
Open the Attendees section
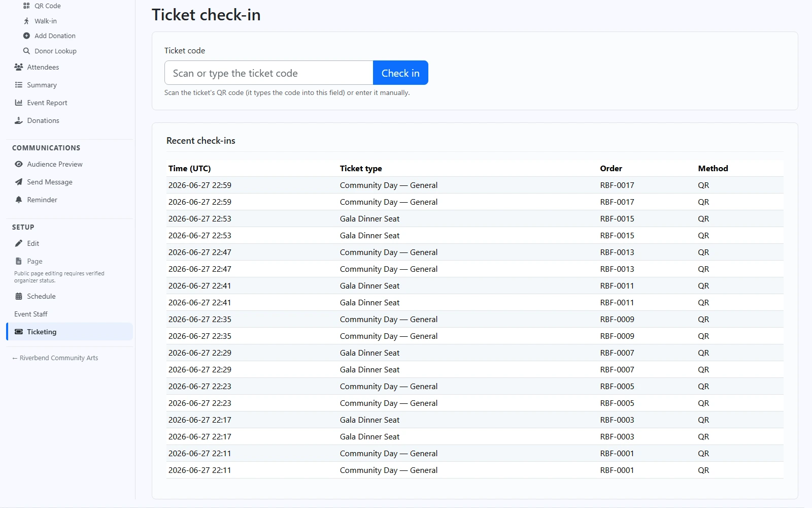[43, 67]
